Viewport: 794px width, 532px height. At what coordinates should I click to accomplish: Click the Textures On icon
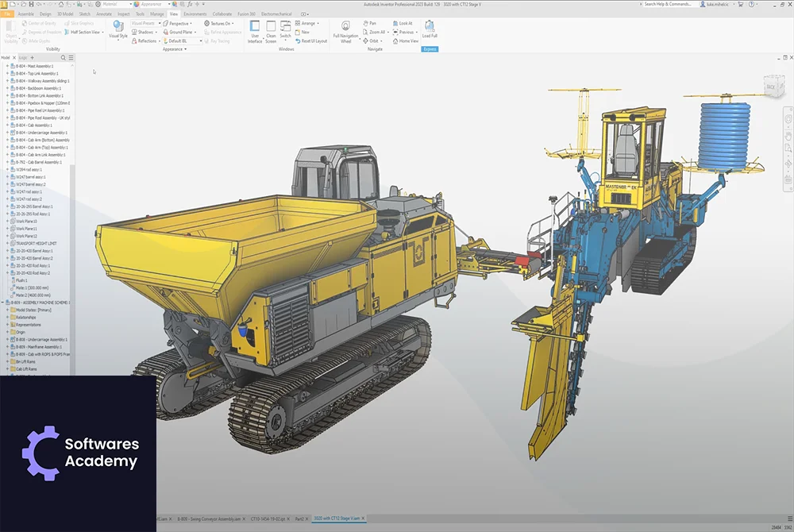pyautogui.click(x=206, y=23)
